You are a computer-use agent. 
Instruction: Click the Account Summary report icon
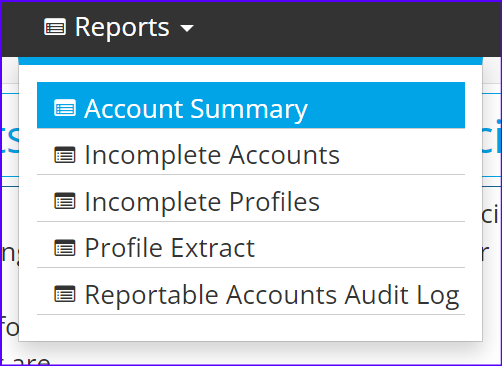point(65,108)
